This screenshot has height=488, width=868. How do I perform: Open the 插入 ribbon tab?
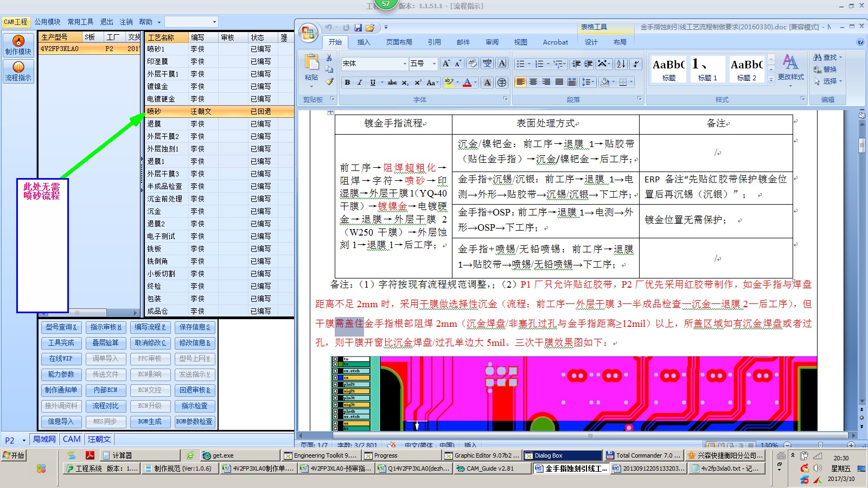tap(363, 42)
